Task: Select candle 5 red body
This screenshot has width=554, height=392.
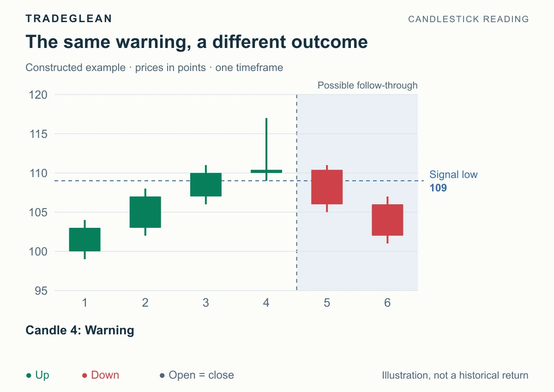Action: pos(327,187)
